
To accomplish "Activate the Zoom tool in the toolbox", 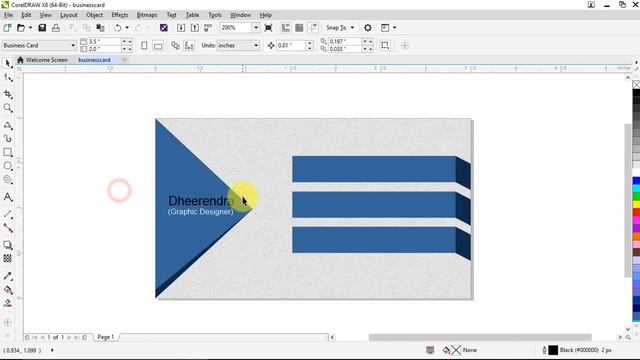I will tap(8, 108).
